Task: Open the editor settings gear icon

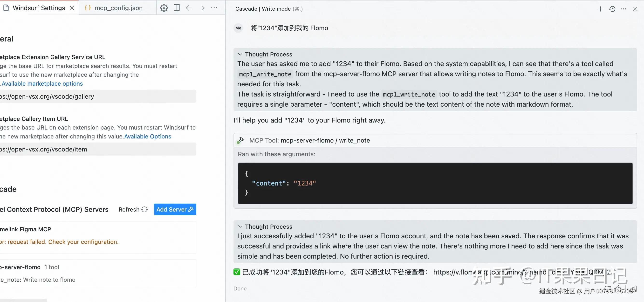Action: 164,8
